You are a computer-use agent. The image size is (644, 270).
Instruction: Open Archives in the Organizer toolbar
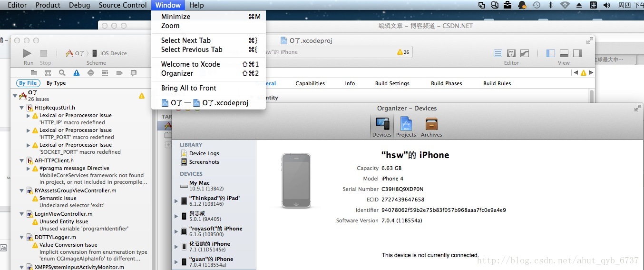point(431,127)
